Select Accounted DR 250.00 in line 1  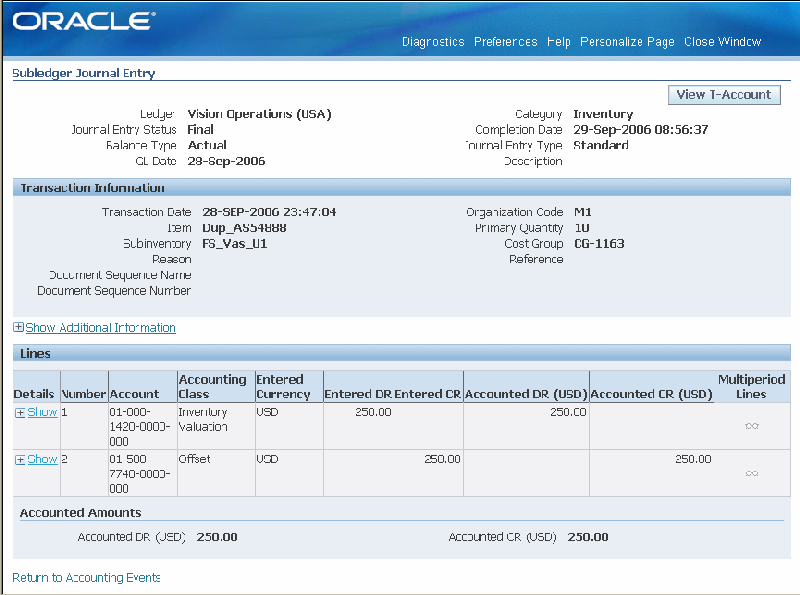pyautogui.click(x=568, y=412)
